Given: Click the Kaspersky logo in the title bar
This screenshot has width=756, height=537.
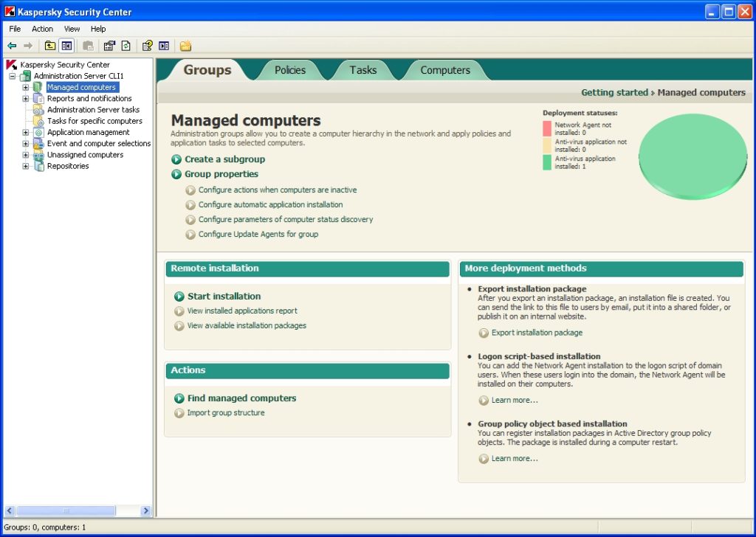Looking at the screenshot, I should [10, 12].
